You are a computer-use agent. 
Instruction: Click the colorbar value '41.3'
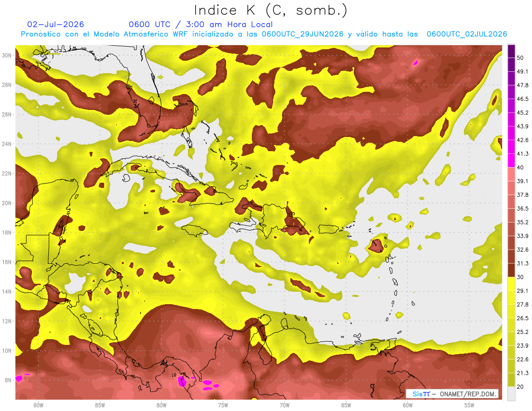[522, 154]
